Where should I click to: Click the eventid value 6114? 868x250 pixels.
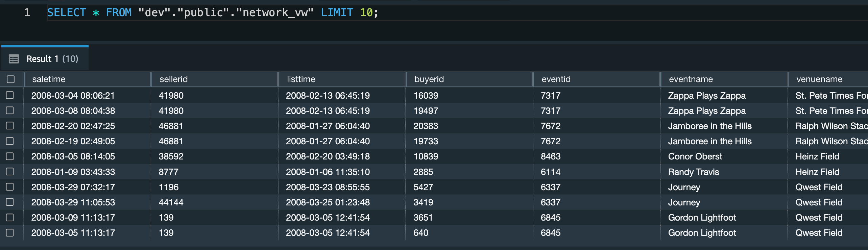(x=551, y=172)
